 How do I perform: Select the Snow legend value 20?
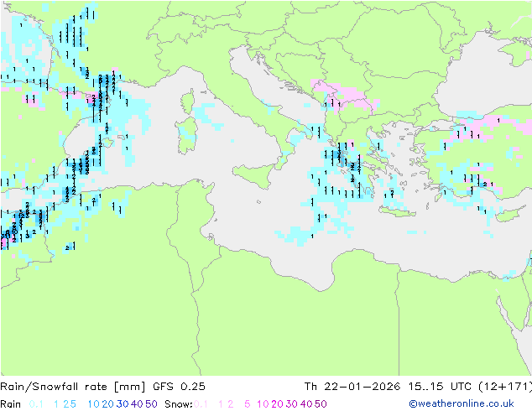click(x=277, y=404)
